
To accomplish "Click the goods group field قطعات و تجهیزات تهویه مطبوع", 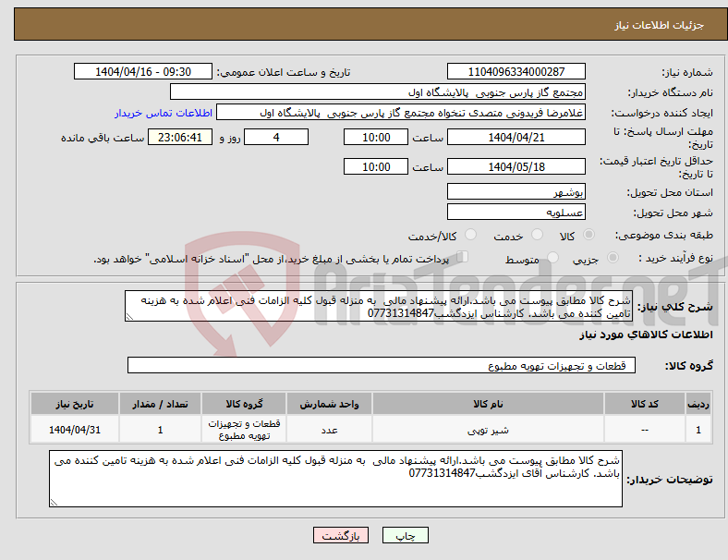I will click(x=382, y=365).
